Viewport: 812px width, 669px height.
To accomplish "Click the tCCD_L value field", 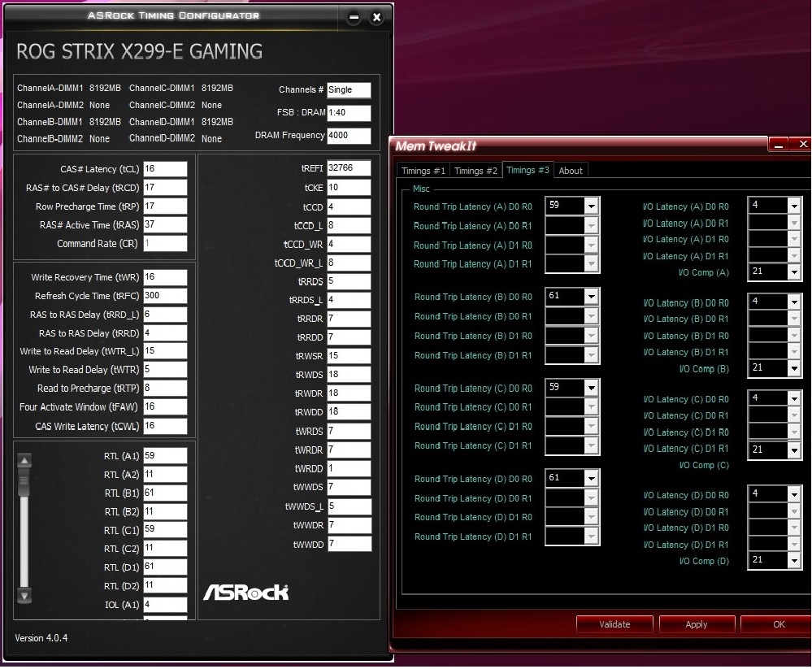I will coord(349,225).
